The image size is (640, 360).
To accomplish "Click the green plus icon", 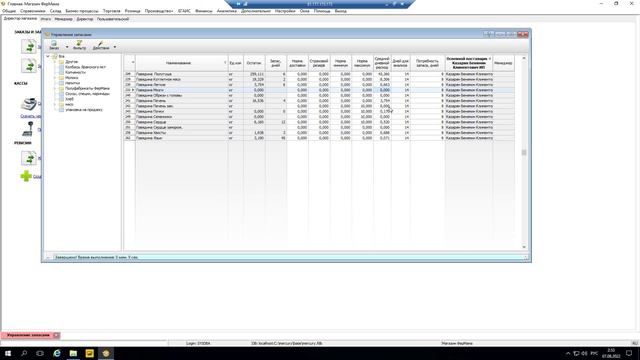I will (26, 176).
